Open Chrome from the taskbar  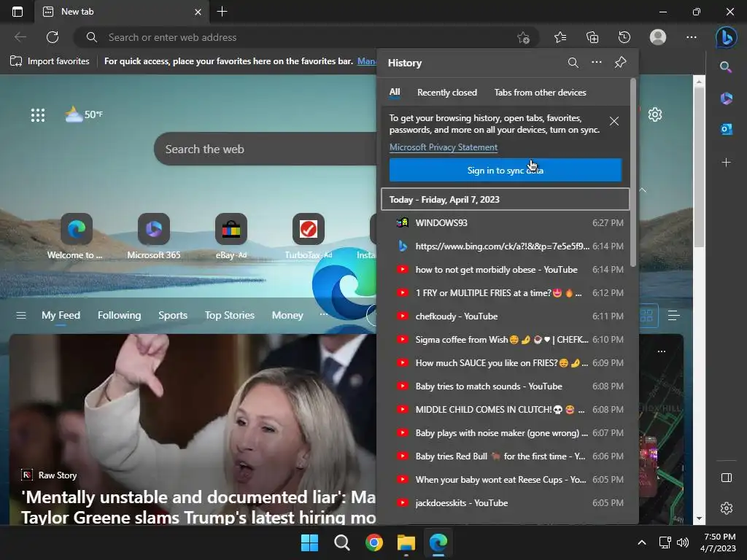[374, 542]
